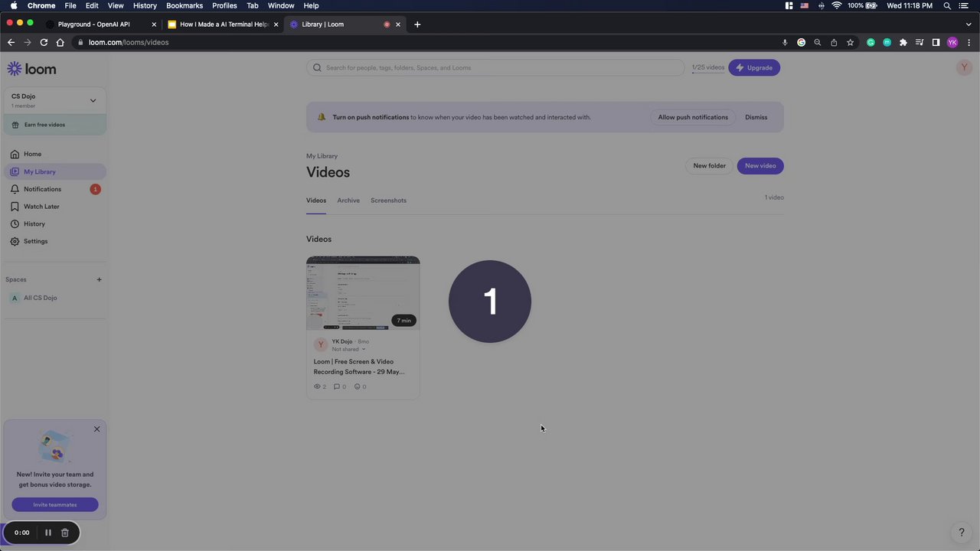Screen dimensions: 980x551
Task: Focus the search field for Looms
Action: (x=495, y=67)
